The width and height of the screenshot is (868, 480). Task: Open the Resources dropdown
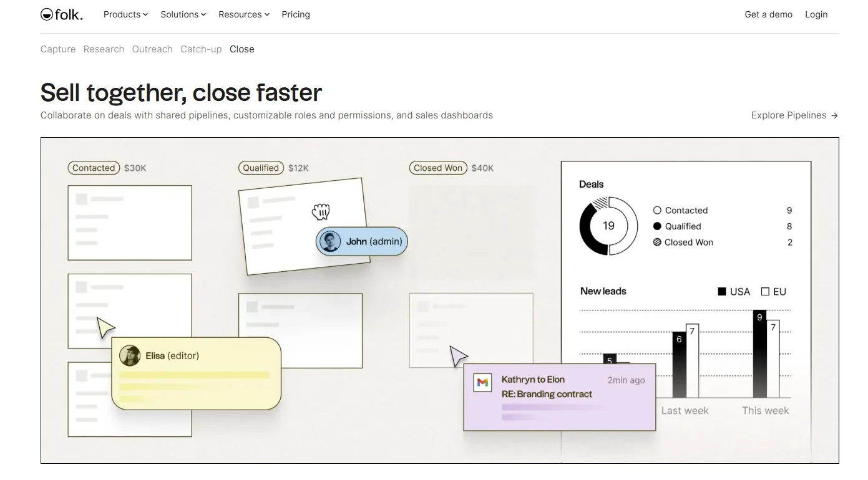pos(244,14)
